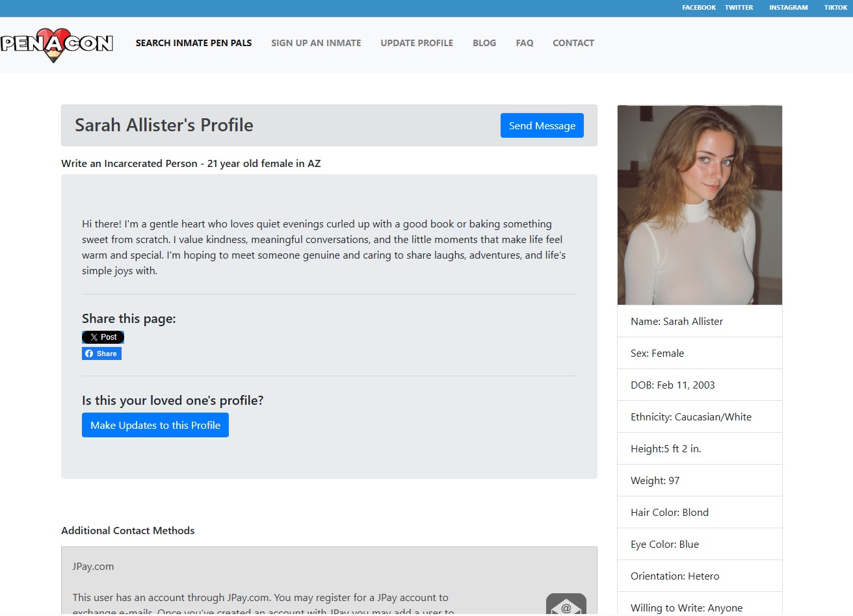Image resolution: width=853 pixels, height=616 pixels.
Task: Share the profile with X Post button
Action: pyautogui.click(x=103, y=337)
